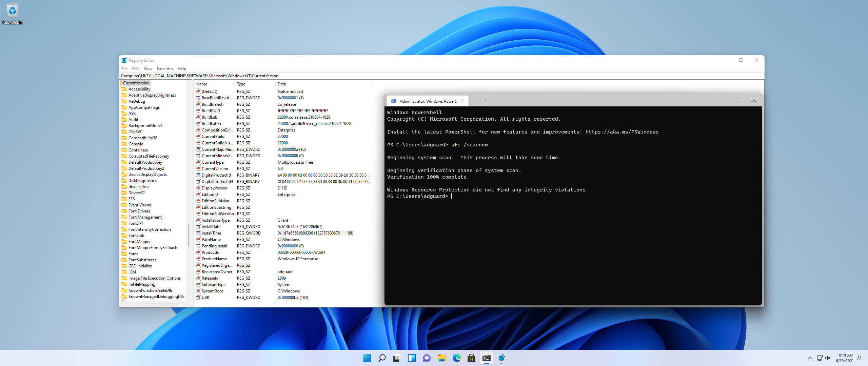
Task: Close the PowerShell tab
Action: pos(462,101)
